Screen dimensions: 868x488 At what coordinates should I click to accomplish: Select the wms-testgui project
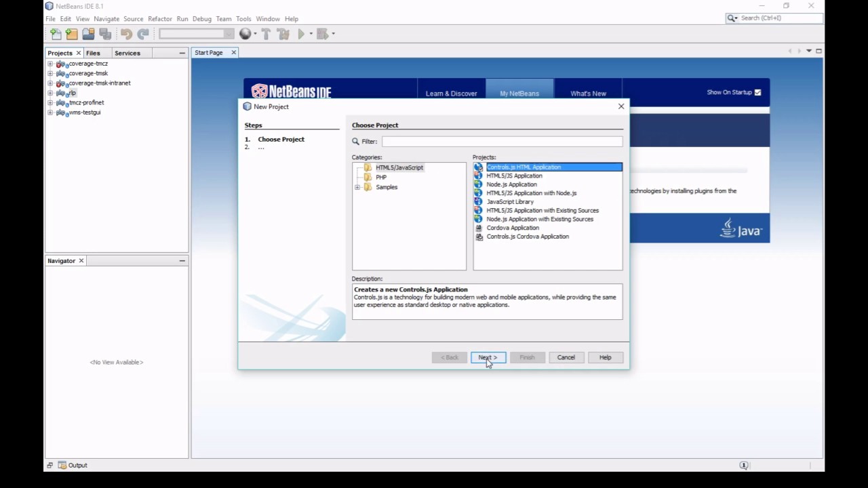click(85, 113)
